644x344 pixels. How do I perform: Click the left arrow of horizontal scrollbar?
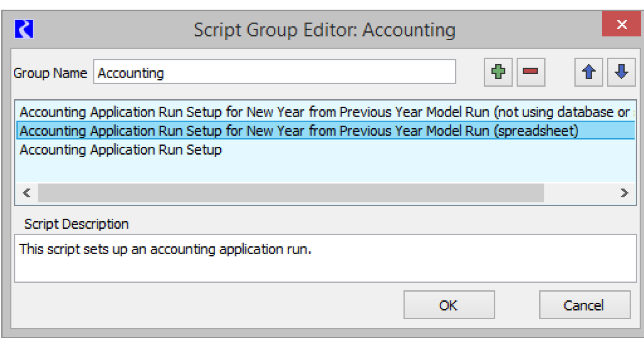tap(27, 193)
